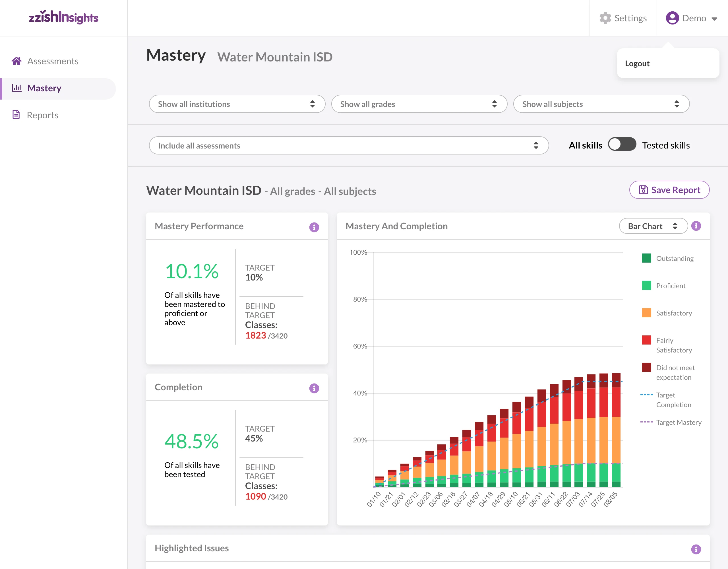This screenshot has height=569, width=728.
Task: Click the Highlighted Issues info icon
Action: pos(696,549)
